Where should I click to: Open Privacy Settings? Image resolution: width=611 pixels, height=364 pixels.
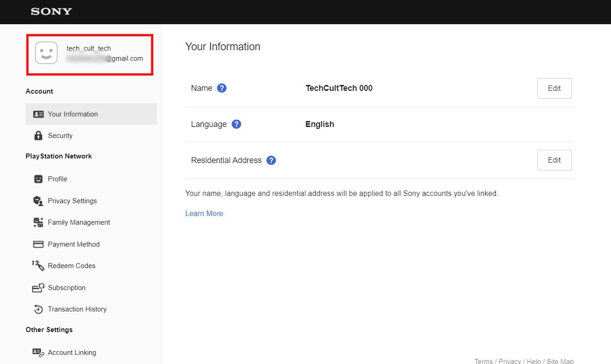click(x=91, y=201)
